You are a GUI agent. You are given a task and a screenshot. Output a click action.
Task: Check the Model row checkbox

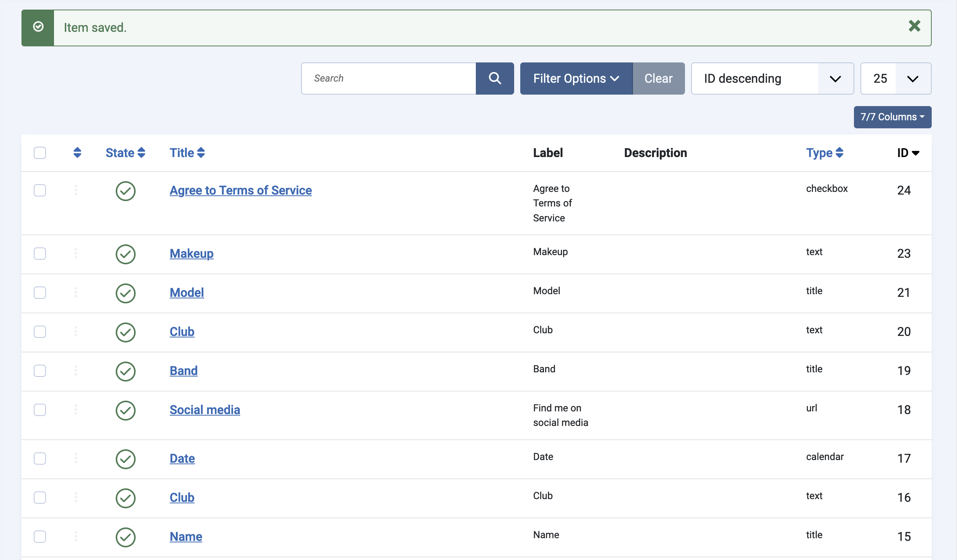click(40, 293)
